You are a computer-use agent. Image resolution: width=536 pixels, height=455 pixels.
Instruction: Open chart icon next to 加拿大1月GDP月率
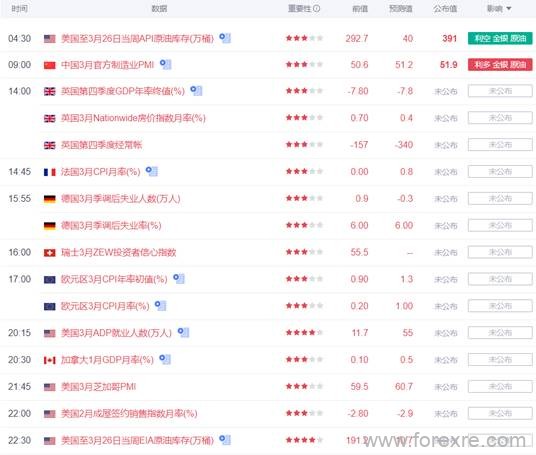165,359
